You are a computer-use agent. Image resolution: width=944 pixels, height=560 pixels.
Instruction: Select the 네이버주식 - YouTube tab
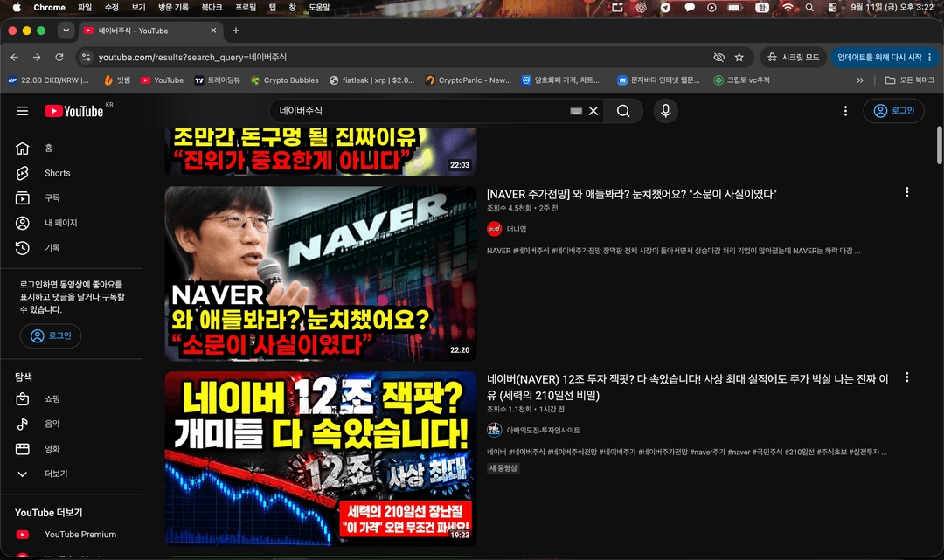pyautogui.click(x=150, y=31)
